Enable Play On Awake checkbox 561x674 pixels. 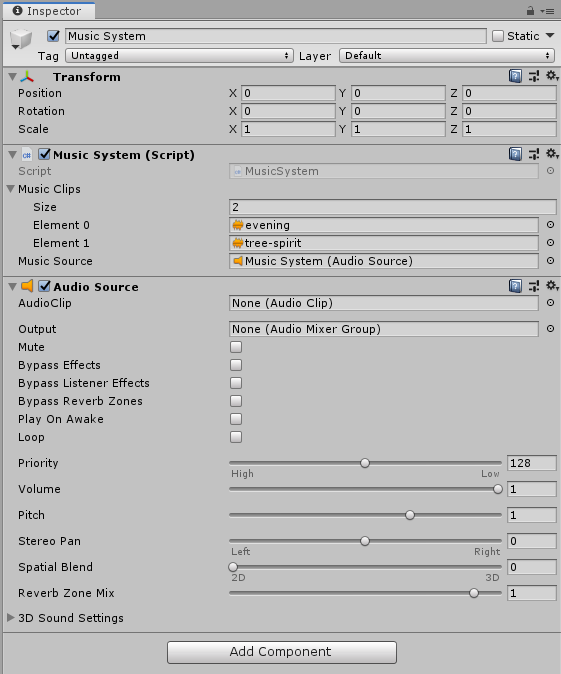(x=236, y=419)
